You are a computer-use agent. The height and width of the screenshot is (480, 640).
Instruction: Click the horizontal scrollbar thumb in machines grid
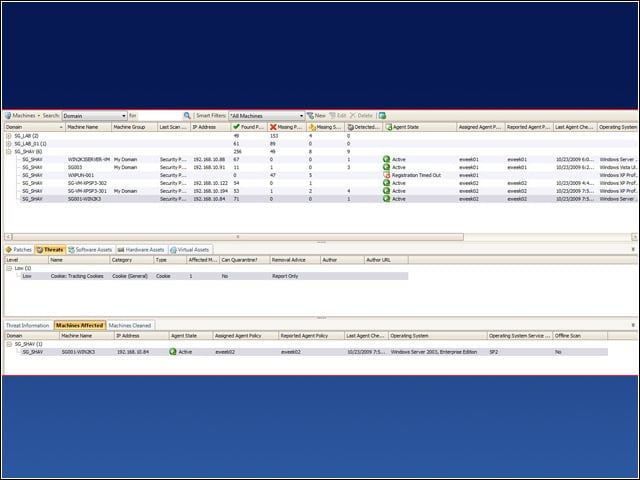(x=238, y=237)
